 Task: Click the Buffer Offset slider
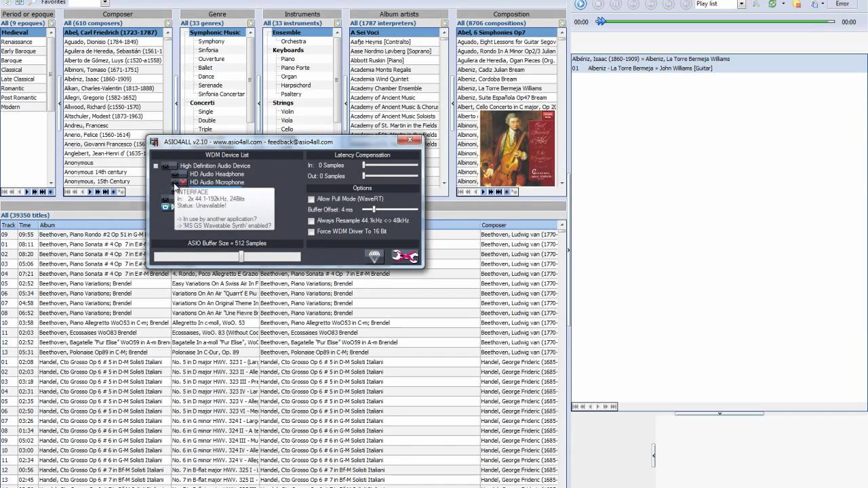(390, 210)
